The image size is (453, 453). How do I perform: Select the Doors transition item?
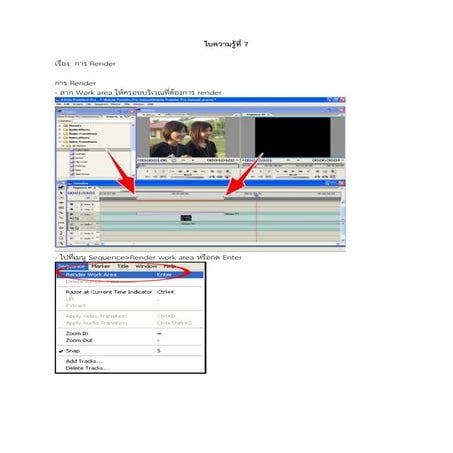[x=77, y=158]
